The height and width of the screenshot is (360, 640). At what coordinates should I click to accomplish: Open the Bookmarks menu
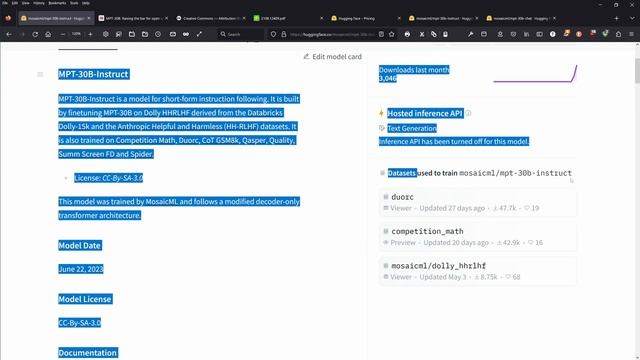point(57,3)
